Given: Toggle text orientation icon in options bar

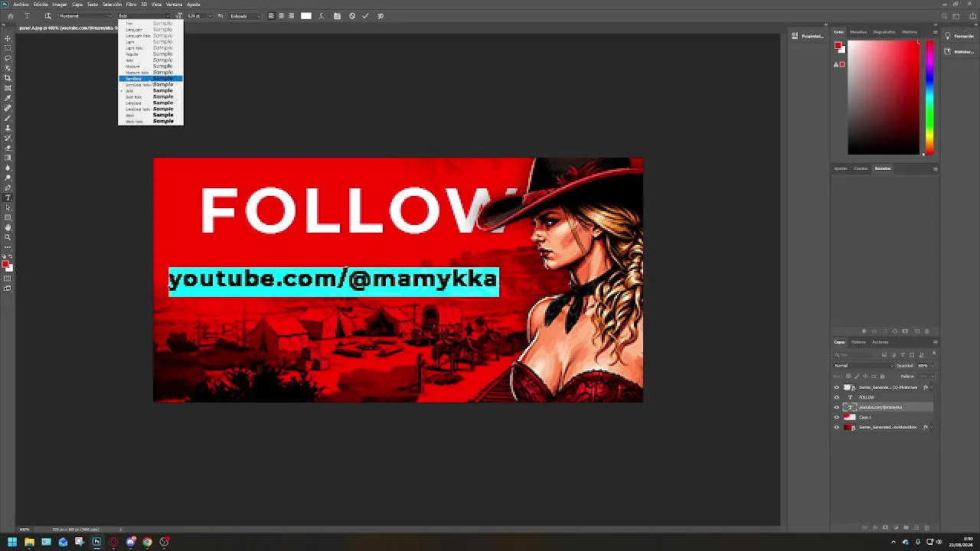Looking at the screenshot, I should tap(47, 16).
